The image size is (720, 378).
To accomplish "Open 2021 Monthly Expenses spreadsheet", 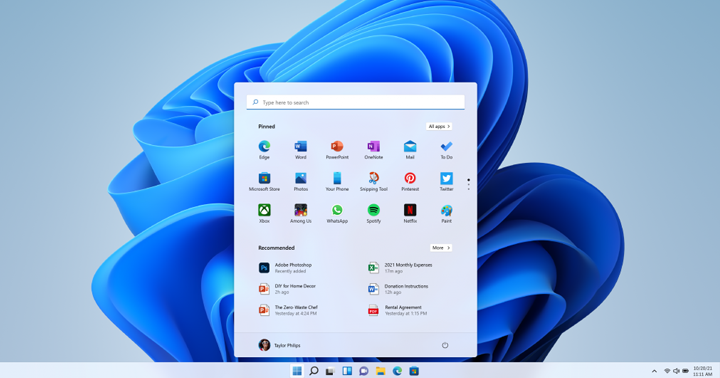I will click(x=400, y=268).
